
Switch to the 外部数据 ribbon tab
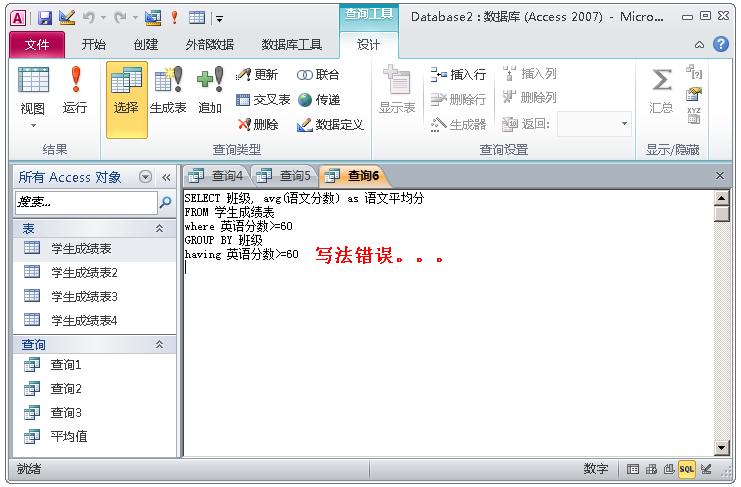[210, 45]
